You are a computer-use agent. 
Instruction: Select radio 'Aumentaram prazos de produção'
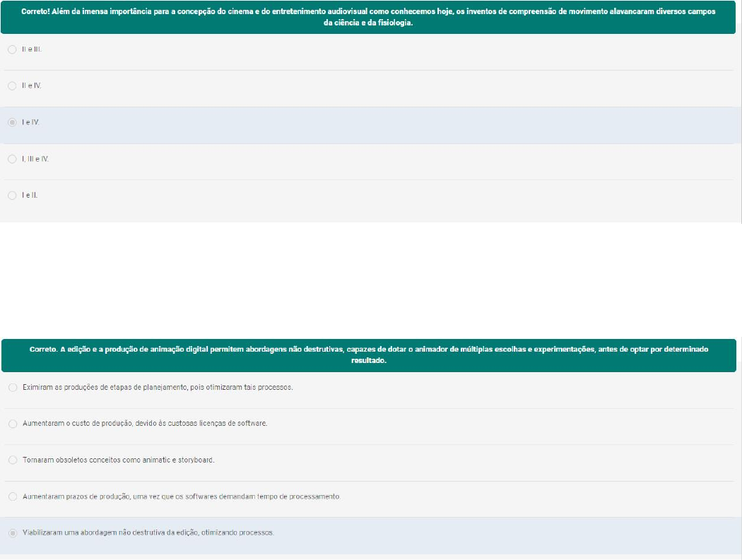12,496
